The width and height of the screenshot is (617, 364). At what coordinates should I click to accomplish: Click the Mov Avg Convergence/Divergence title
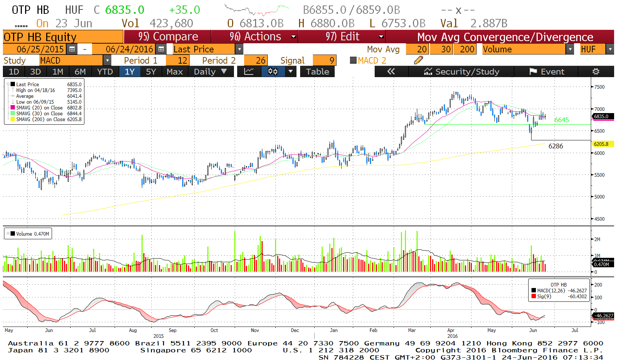(505, 37)
